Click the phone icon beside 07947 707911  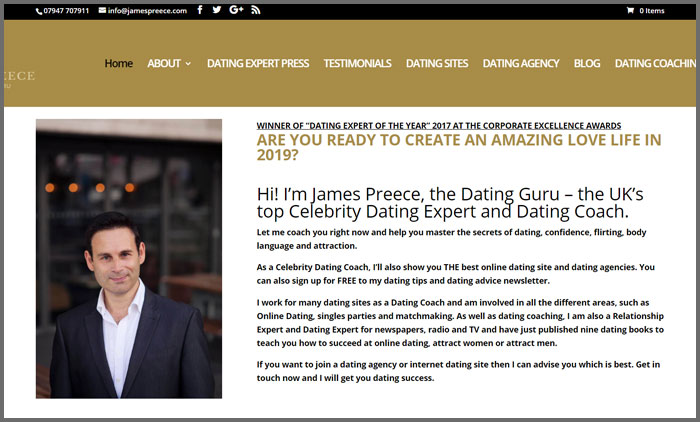point(39,11)
